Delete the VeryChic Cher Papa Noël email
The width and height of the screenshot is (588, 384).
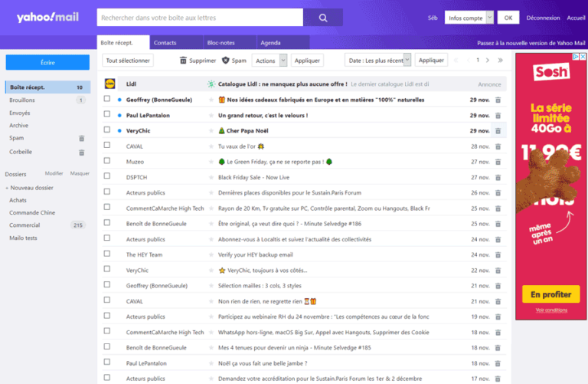tap(498, 131)
